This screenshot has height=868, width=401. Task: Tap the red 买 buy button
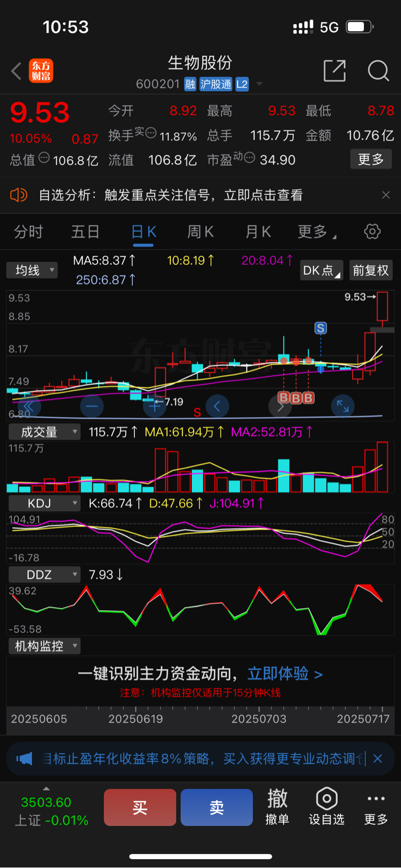coord(140,807)
